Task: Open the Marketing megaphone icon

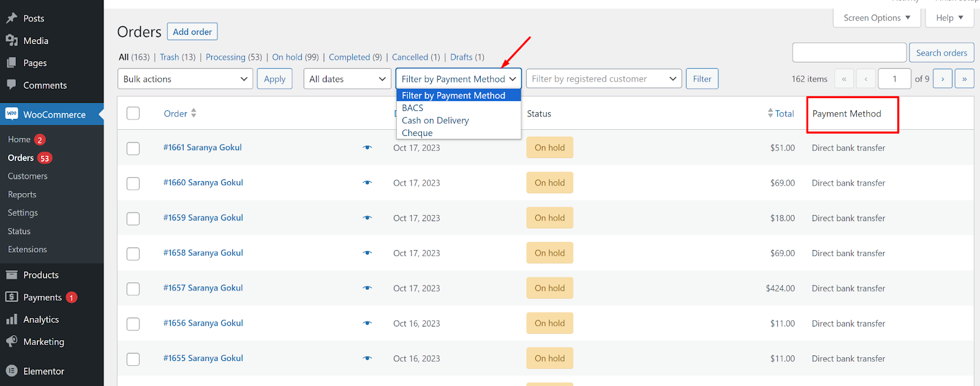Action: pyautogui.click(x=12, y=341)
